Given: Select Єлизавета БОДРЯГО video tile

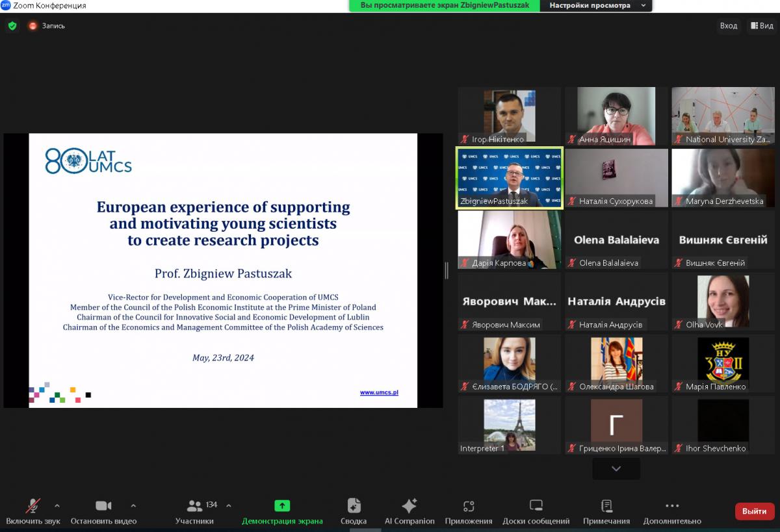Looking at the screenshot, I should (x=509, y=362).
